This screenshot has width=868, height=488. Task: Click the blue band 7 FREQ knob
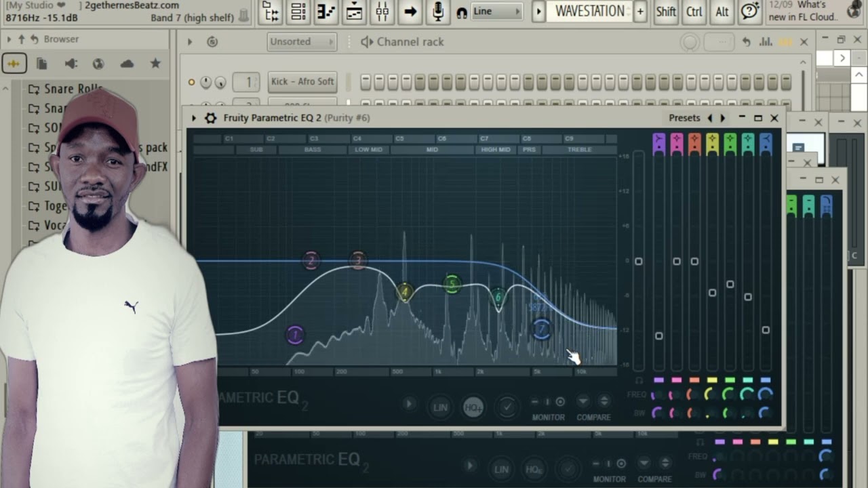pyautogui.click(x=766, y=394)
